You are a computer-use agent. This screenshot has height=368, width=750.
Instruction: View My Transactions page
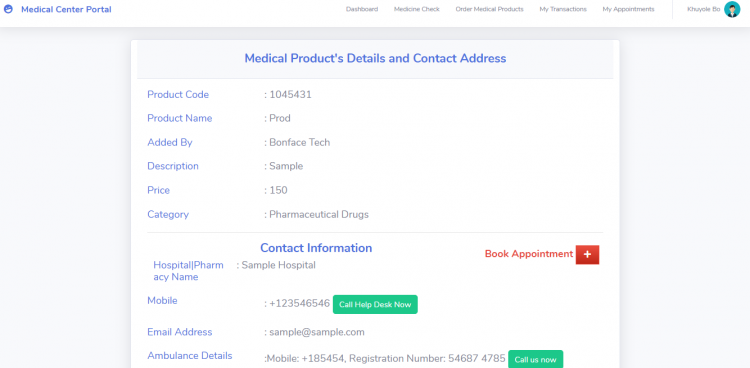pos(563,9)
